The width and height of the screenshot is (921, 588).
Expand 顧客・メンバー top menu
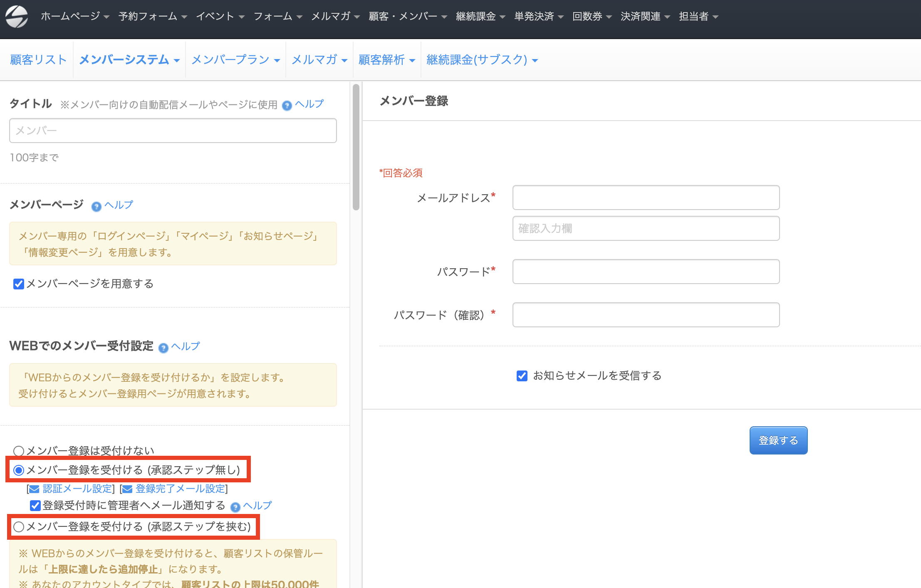408,17
